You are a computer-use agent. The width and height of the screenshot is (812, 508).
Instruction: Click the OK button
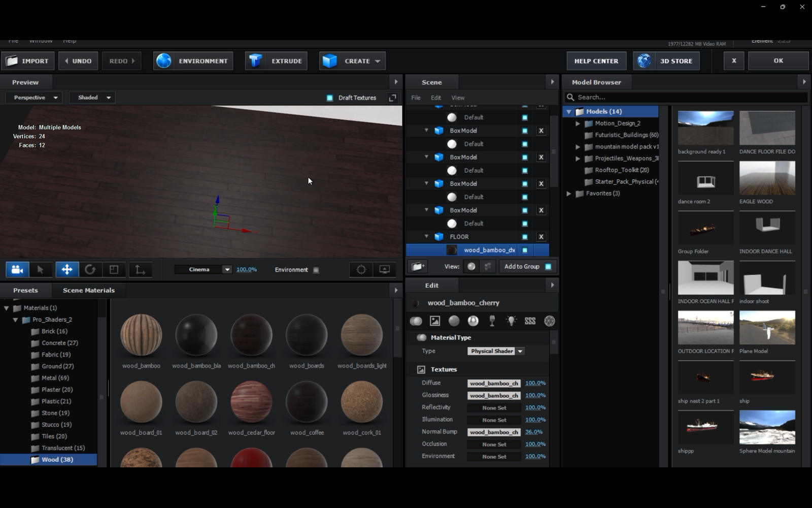coord(778,61)
